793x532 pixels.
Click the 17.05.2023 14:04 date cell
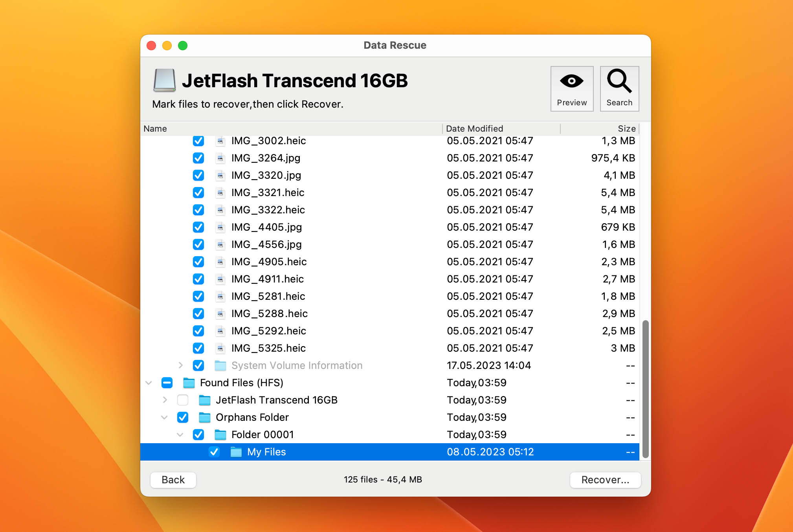[489, 365]
